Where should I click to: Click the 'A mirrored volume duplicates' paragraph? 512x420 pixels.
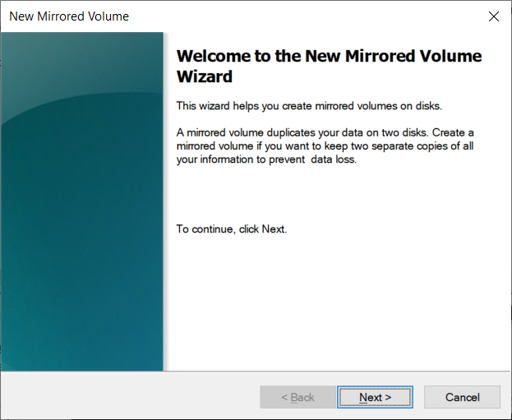(325, 146)
